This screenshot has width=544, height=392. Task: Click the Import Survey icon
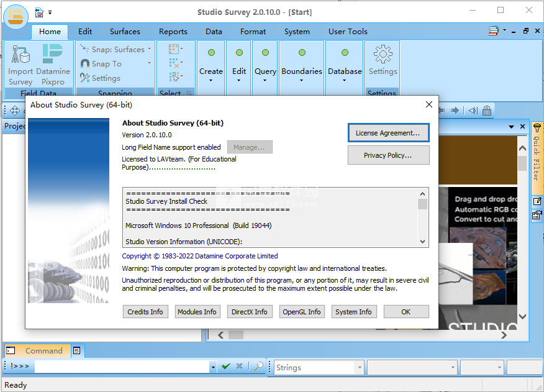[20, 65]
